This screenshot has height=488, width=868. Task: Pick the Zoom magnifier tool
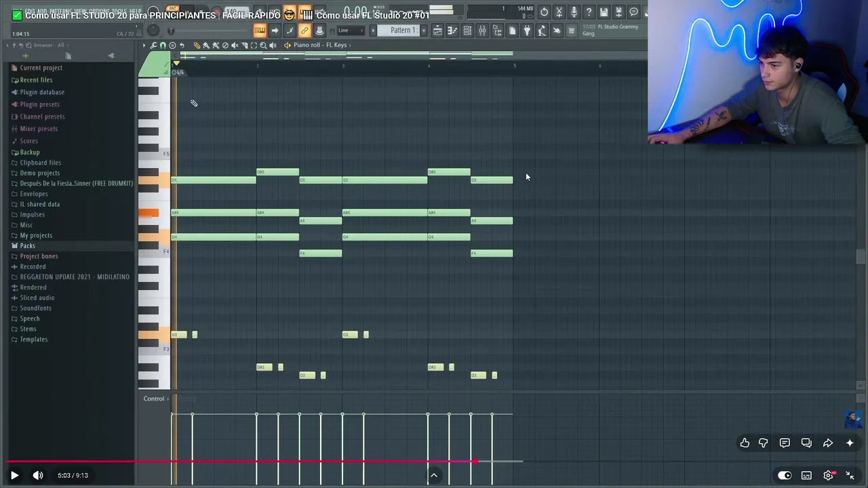263,45
